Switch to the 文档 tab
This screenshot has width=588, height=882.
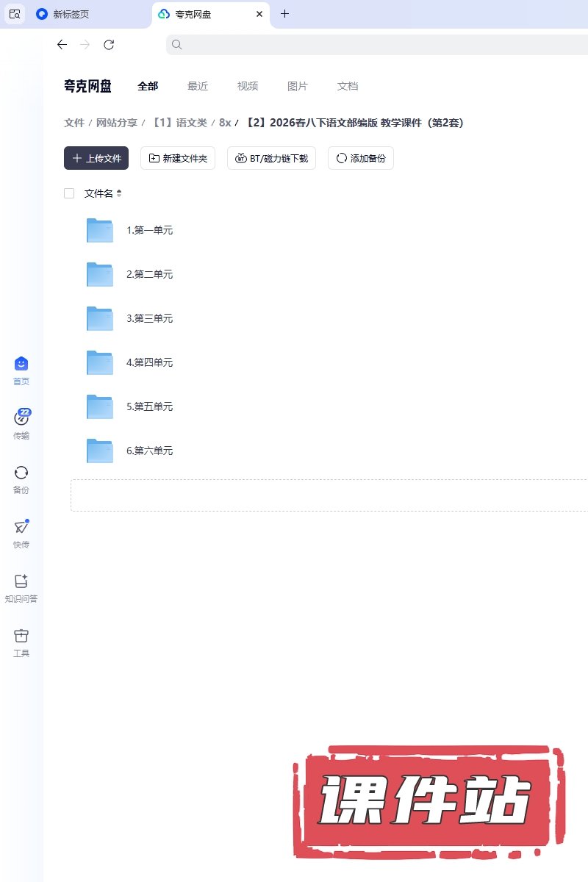tap(348, 86)
